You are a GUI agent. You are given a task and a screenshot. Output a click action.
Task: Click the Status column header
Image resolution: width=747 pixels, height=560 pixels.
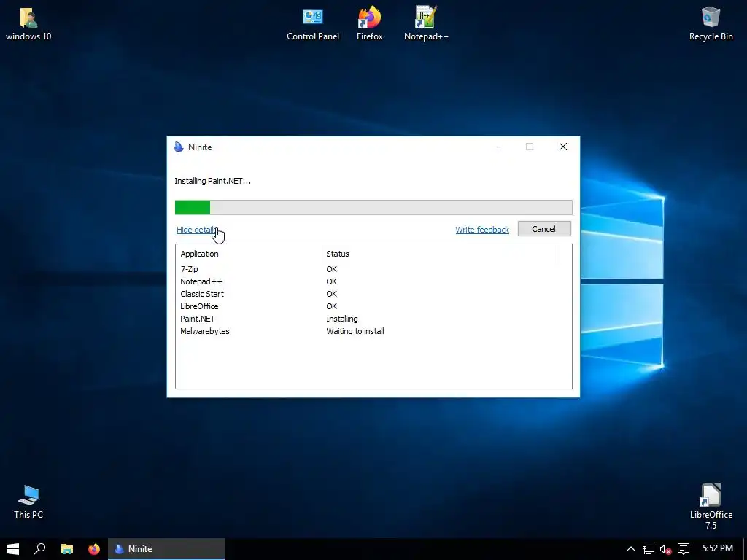tap(439, 254)
